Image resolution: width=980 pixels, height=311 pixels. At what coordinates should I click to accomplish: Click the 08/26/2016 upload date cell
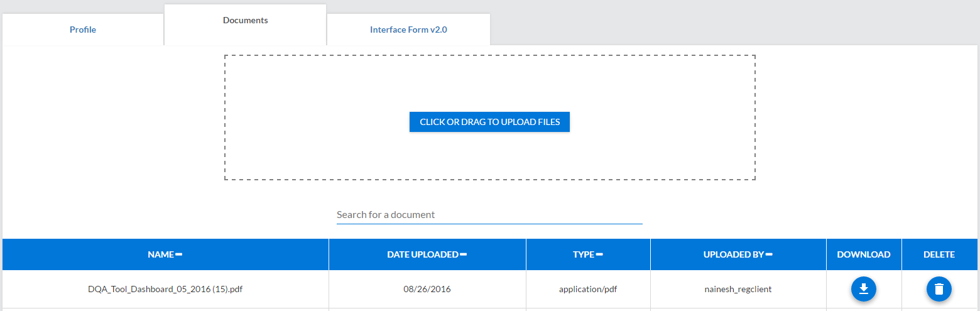coord(427,290)
